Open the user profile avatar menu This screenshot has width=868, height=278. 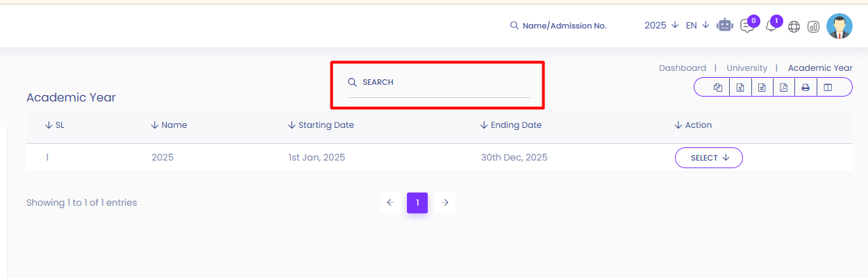tap(840, 26)
